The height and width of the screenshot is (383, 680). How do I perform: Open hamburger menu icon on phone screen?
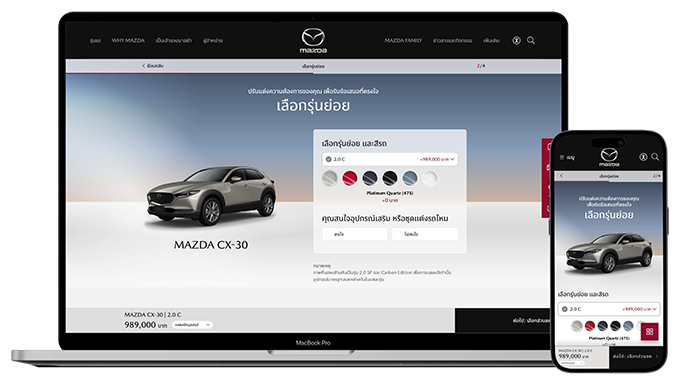pos(562,157)
